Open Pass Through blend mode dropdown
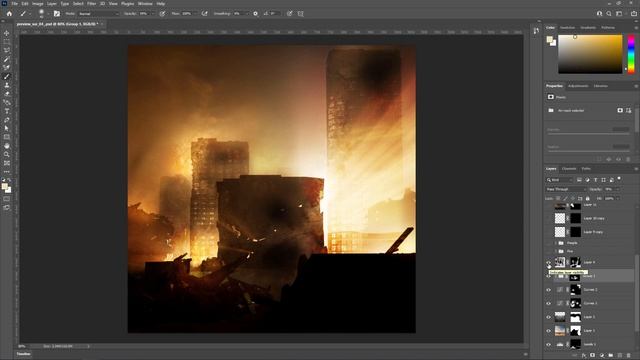This screenshot has width=640, height=360. click(566, 189)
